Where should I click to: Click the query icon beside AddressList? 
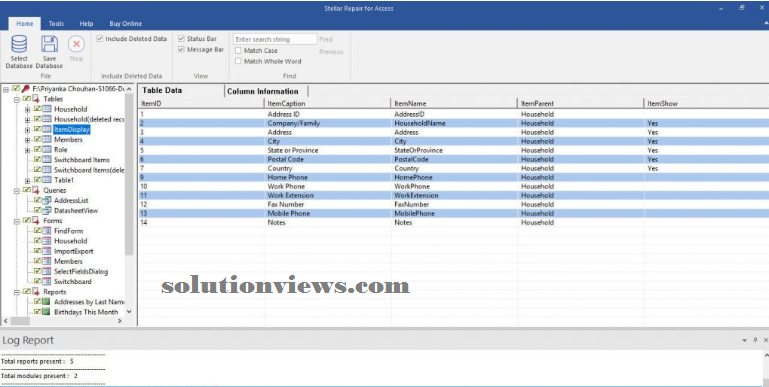pos(47,200)
